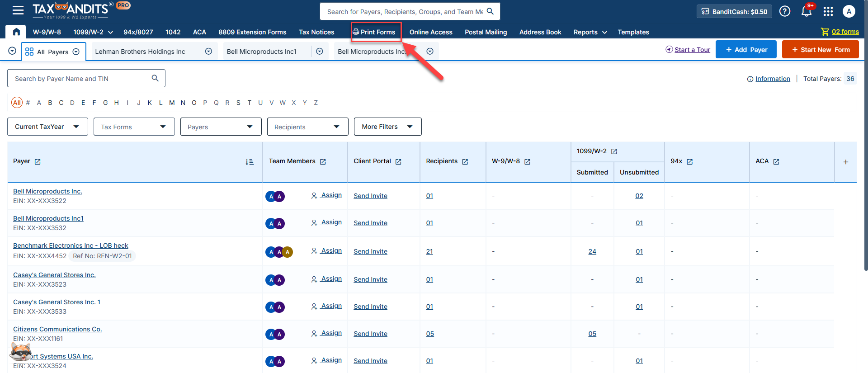This screenshot has width=868, height=373.
Task: Filter payers by letter M
Action: 172,103
